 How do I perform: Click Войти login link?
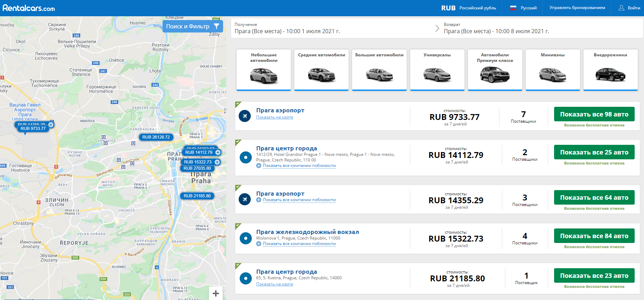pyautogui.click(x=634, y=8)
